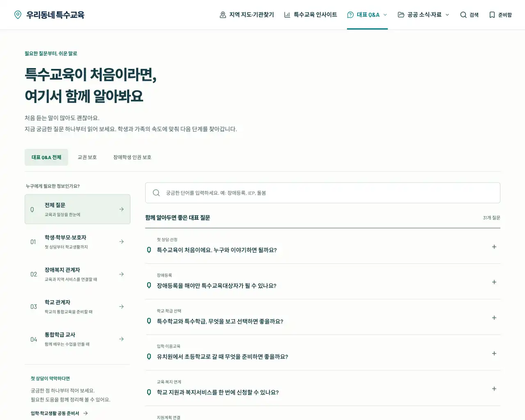Click the arrow icon on 학생·학부모·보호자
The image size is (525, 420).
(121, 242)
